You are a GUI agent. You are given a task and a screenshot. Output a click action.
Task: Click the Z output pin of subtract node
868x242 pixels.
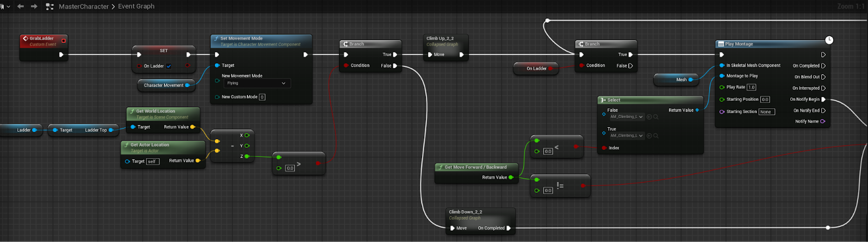(247, 156)
